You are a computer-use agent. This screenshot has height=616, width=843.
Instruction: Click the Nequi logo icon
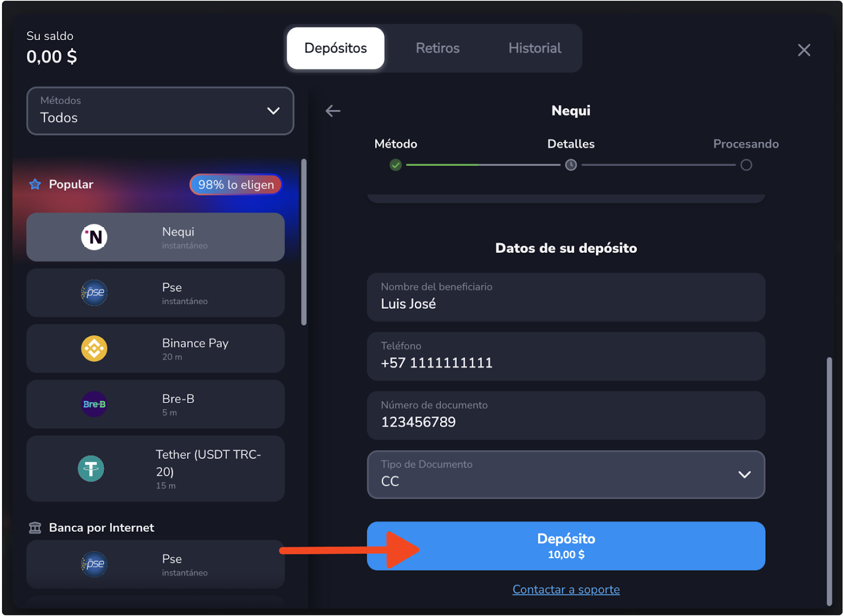point(94,237)
